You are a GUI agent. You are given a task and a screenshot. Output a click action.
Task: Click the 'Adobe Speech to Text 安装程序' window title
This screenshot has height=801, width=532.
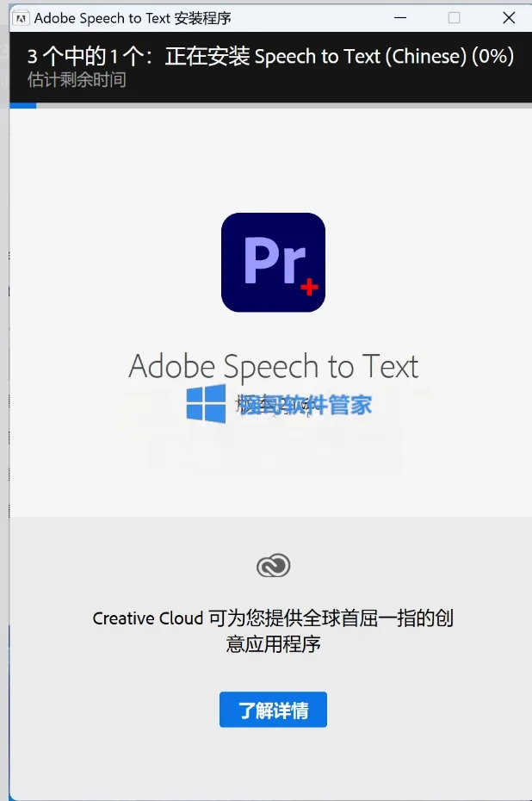[x=133, y=18]
